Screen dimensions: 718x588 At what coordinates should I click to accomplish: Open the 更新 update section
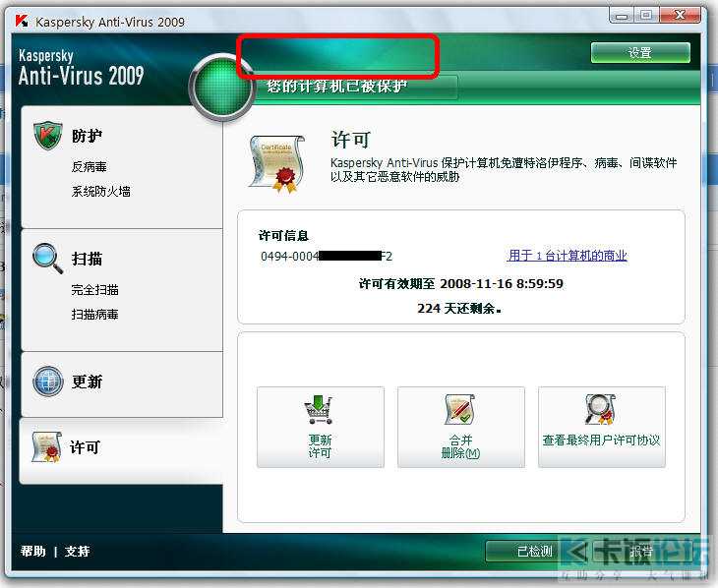[x=87, y=382]
